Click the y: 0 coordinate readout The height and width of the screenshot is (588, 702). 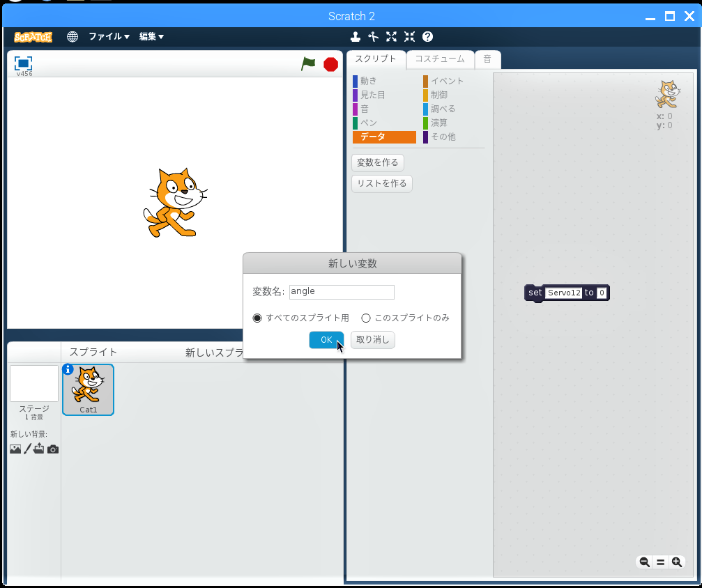pos(664,125)
